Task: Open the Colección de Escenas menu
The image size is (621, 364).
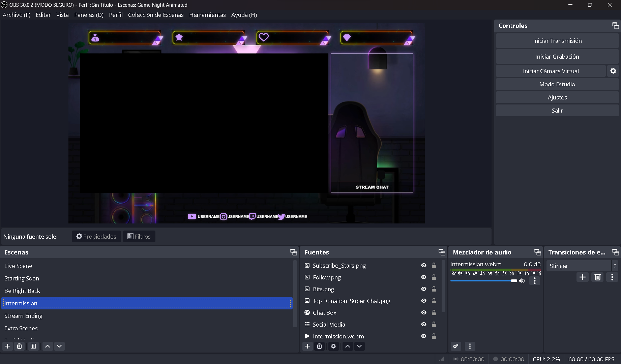Action: [x=156, y=15]
